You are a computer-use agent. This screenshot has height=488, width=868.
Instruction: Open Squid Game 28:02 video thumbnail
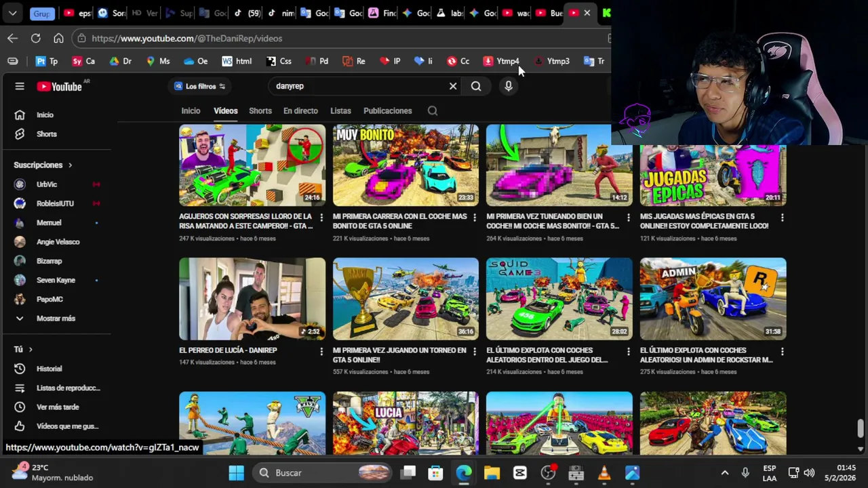tap(559, 298)
